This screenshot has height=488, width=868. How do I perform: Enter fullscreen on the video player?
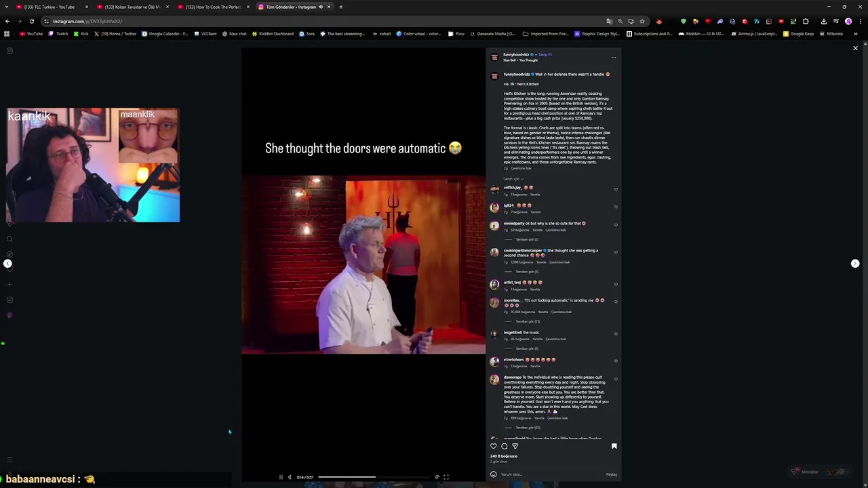[446, 477]
